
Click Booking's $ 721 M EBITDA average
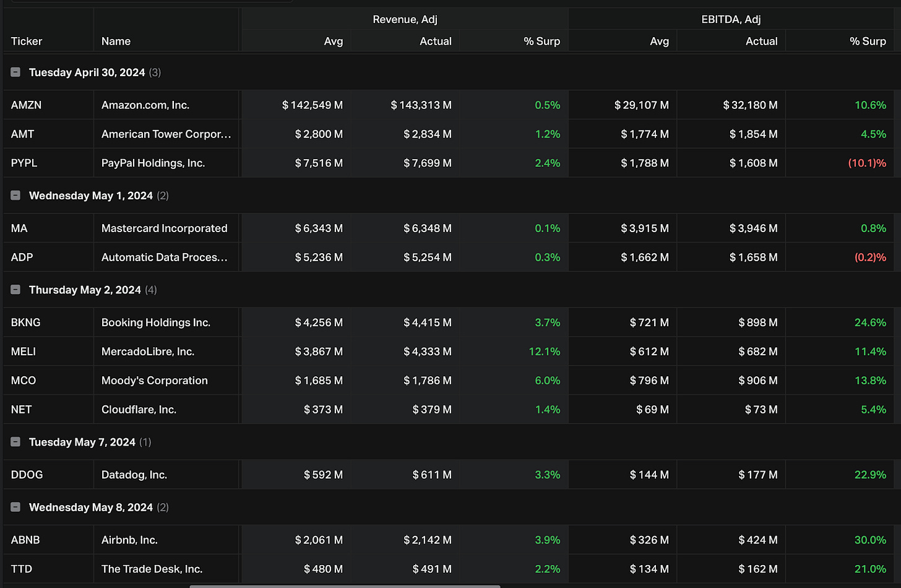pos(650,322)
